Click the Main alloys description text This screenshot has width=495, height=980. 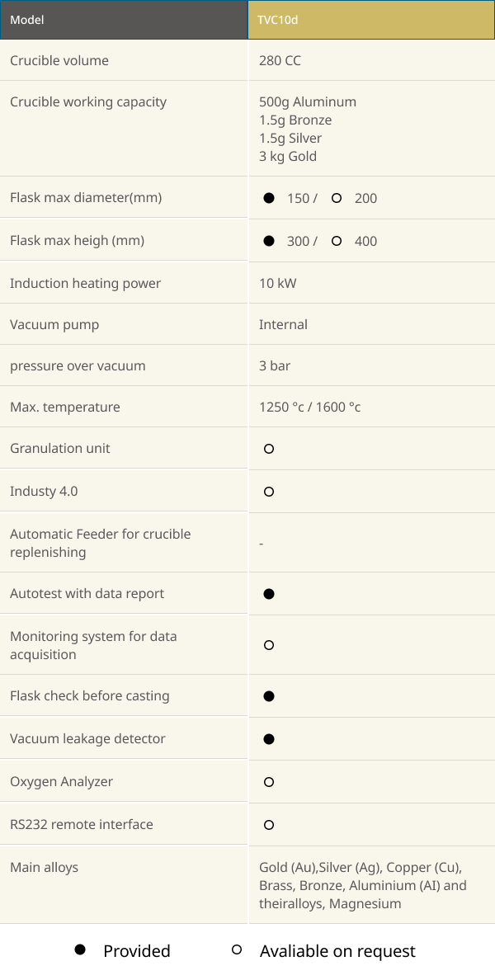click(x=363, y=885)
